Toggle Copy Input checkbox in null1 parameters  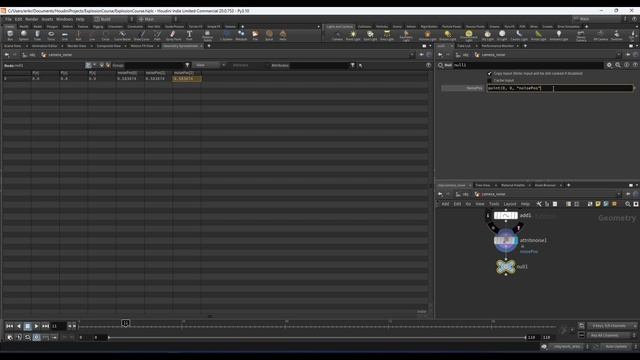pos(489,73)
